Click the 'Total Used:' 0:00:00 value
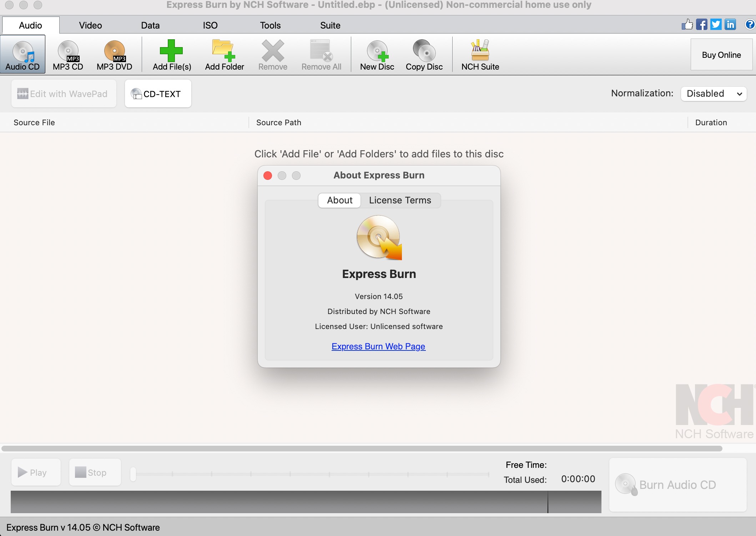 coord(578,479)
